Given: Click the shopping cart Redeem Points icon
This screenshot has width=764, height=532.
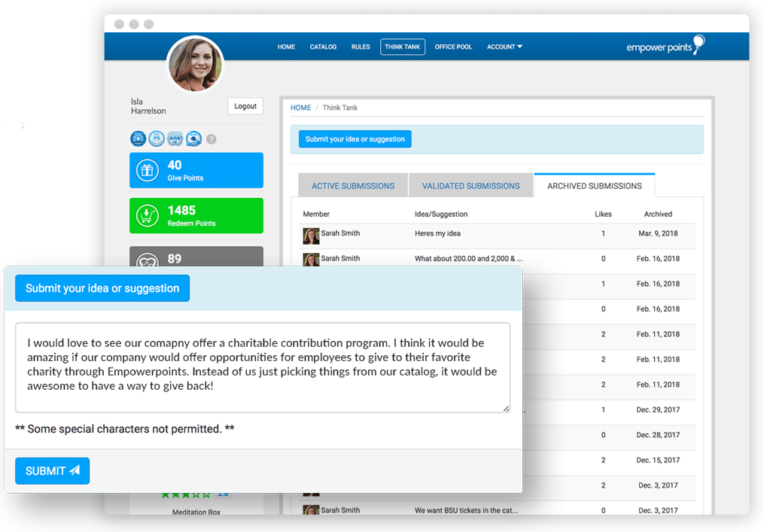Looking at the screenshot, I should (x=146, y=216).
